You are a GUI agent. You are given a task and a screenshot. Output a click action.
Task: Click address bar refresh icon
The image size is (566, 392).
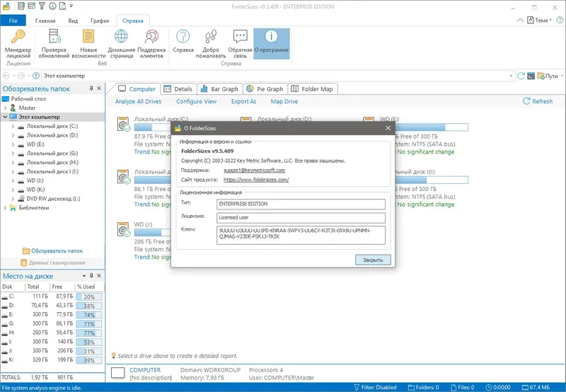[x=521, y=76]
